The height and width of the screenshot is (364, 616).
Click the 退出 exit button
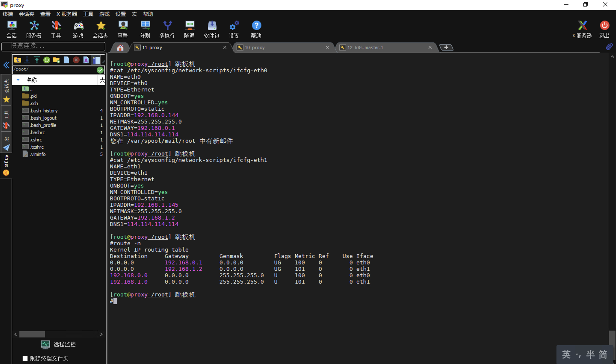(x=604, y=29)
